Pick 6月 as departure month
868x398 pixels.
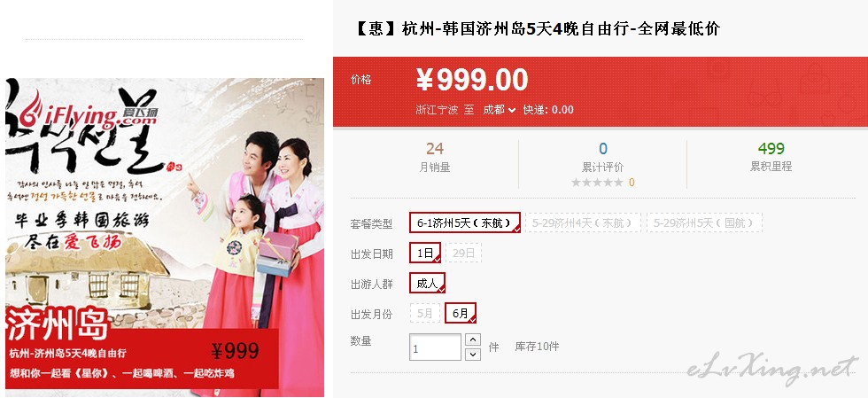pos(461,313)
